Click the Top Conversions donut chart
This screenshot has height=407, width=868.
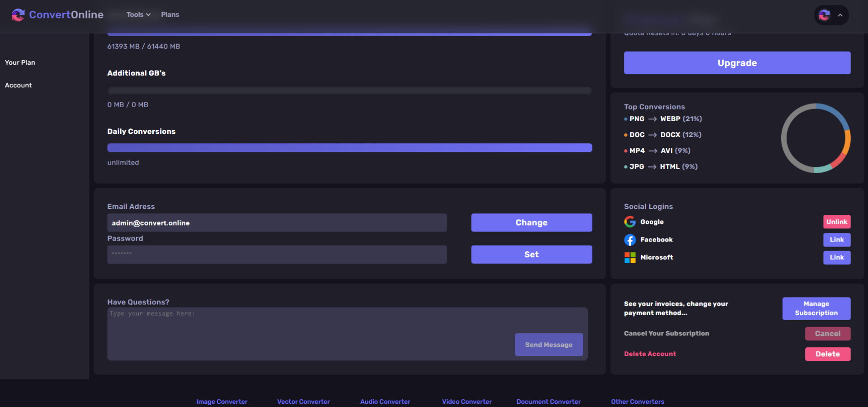point(815,138)
